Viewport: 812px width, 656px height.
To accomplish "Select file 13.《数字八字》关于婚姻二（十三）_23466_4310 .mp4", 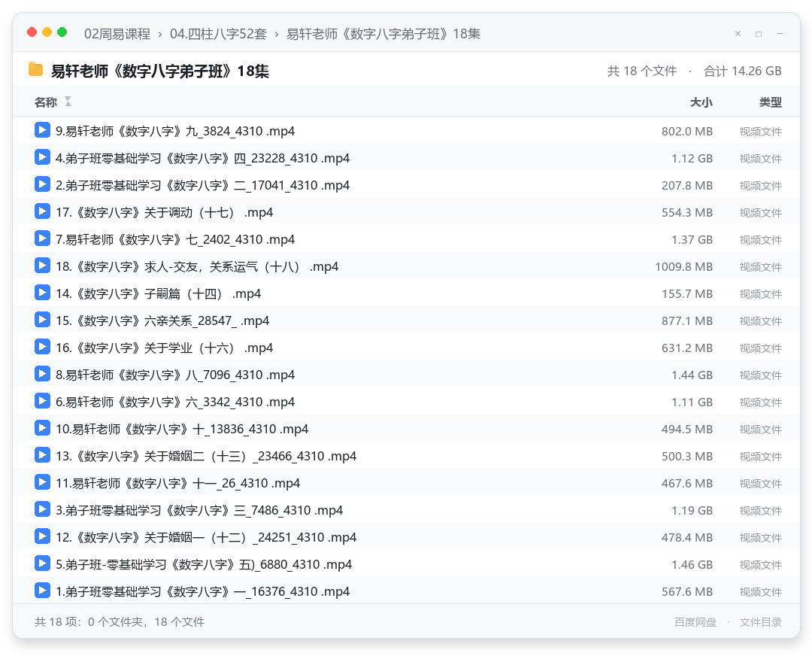I will coord(406,456).
